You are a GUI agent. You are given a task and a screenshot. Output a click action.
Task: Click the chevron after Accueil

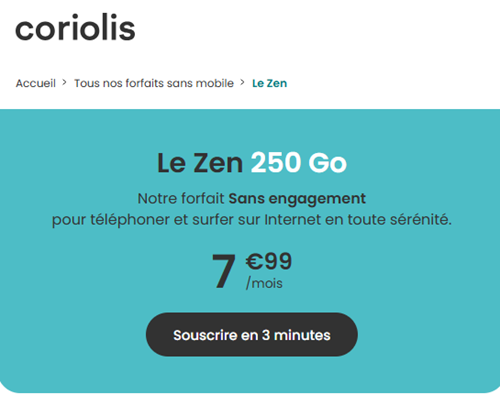[64, 82]
